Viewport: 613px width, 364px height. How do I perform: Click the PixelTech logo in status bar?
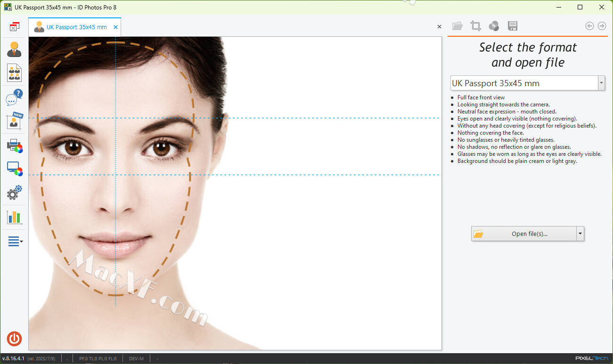[592, 358]
